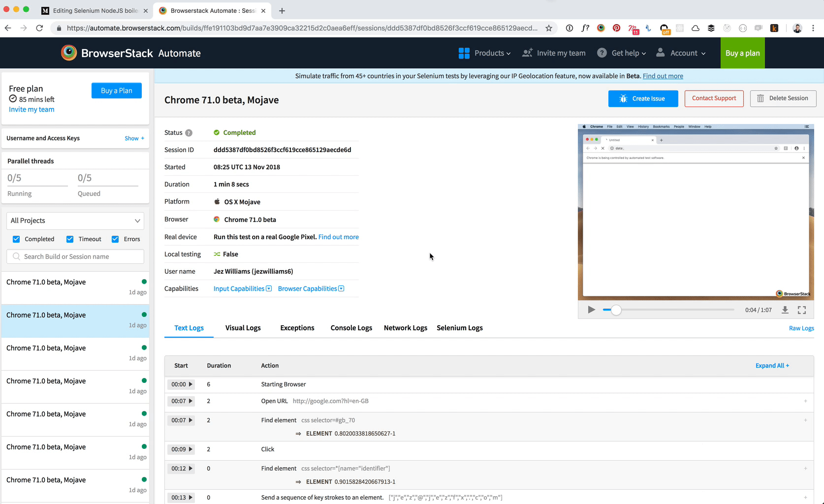Click the layers stack extension icon
This screenshot has height=504, width=824.
click(711, 28)
